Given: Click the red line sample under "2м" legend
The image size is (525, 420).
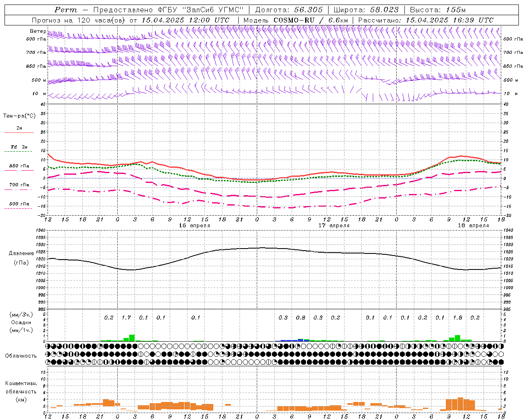Looking at the screenshot, I should [19, 132].
